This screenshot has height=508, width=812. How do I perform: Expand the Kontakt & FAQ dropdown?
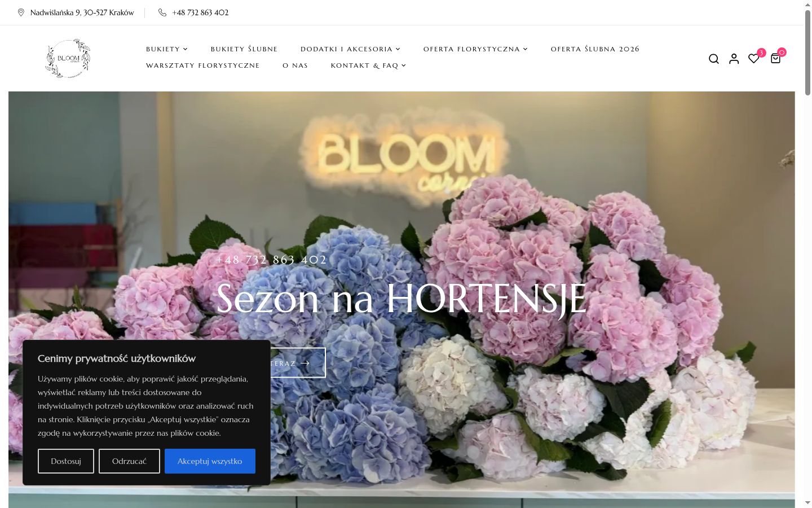tap(368, 65)
